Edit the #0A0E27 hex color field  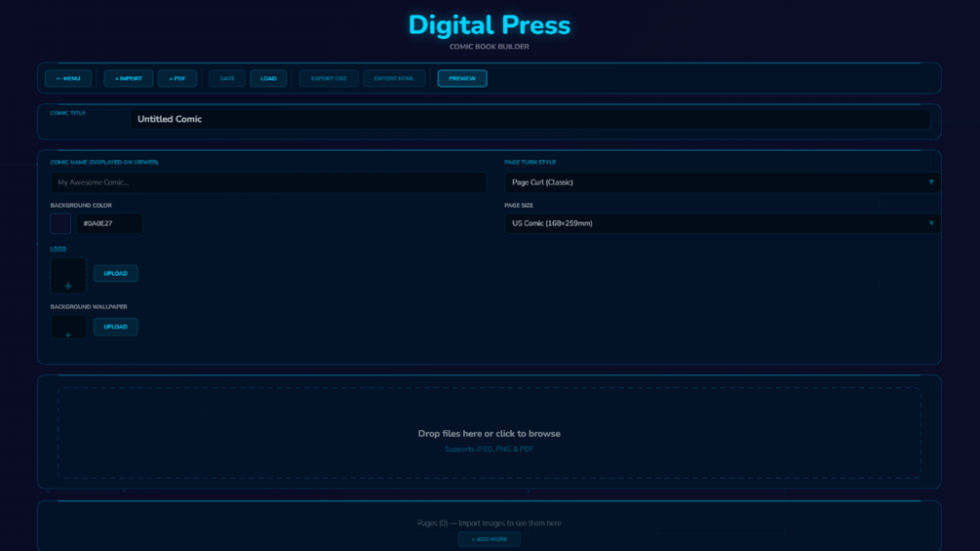point(109,223)
